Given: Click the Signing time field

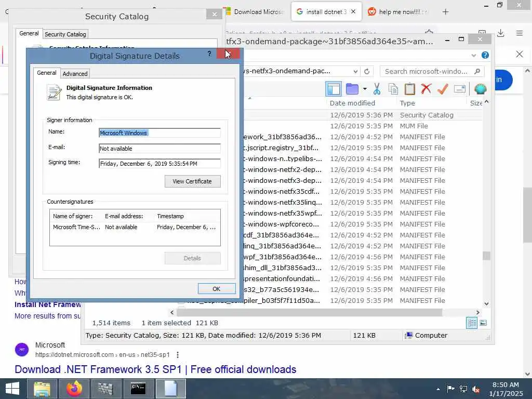Looking at the screenshot, I should click(159, 164).
